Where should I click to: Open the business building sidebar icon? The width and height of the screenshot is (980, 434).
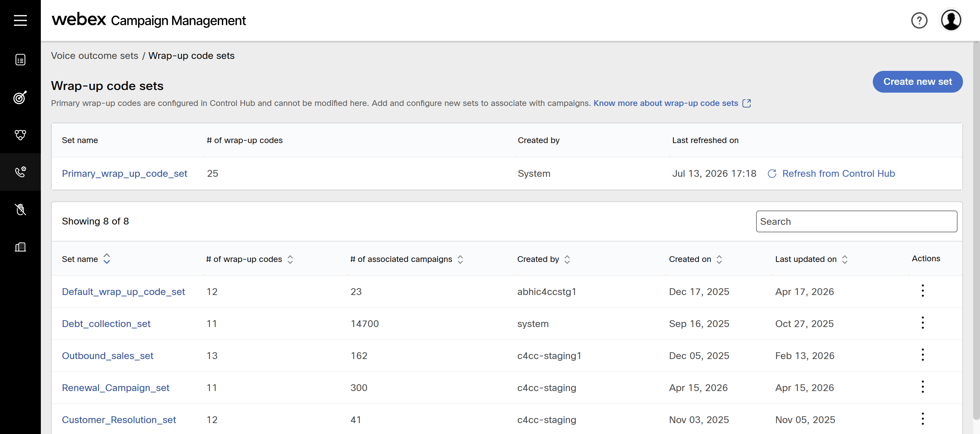pos(20,247)
